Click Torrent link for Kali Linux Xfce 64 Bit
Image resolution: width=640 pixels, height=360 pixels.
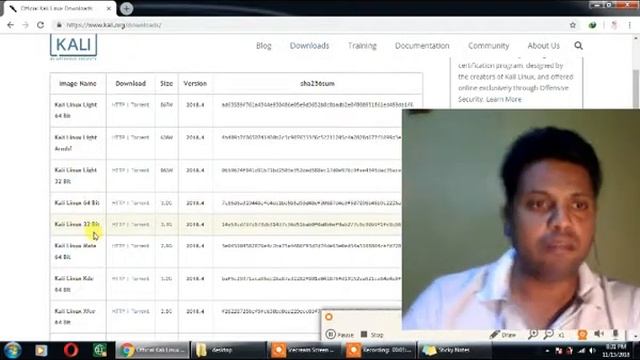140,311
